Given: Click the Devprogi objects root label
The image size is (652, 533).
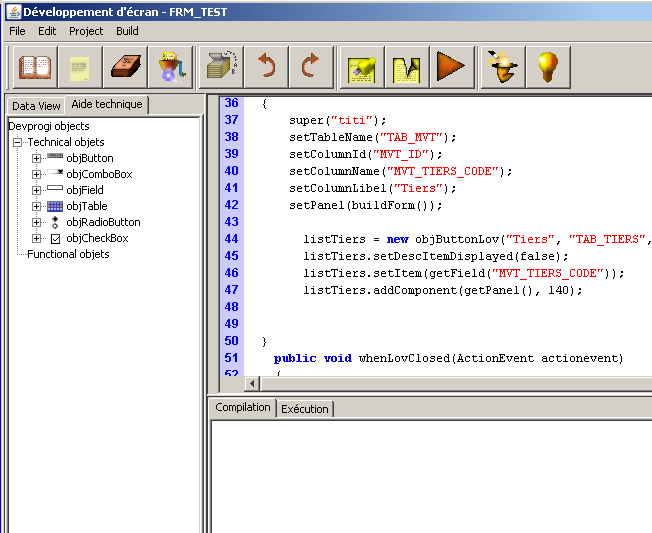Looking at the screenshot, I should 49,126.
